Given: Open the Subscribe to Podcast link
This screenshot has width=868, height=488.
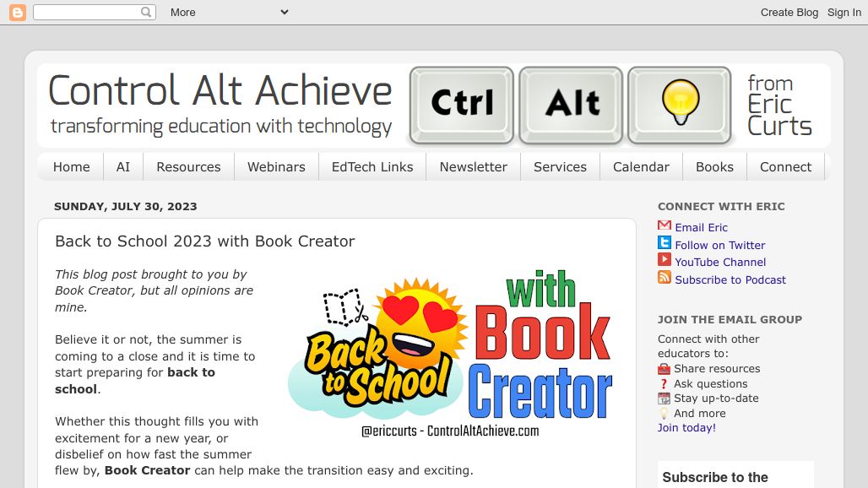Looking at the screenshot, I should pos(730,280).
